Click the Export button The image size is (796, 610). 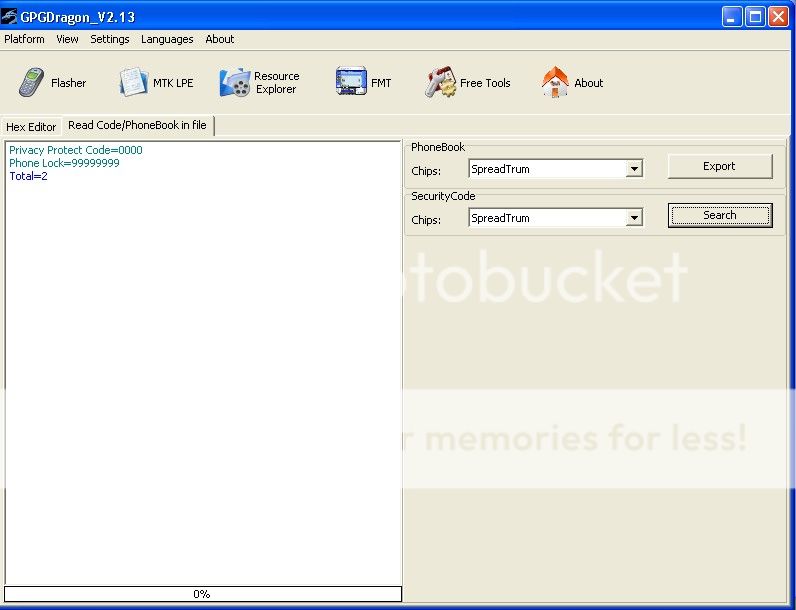[x=720, y=166]
